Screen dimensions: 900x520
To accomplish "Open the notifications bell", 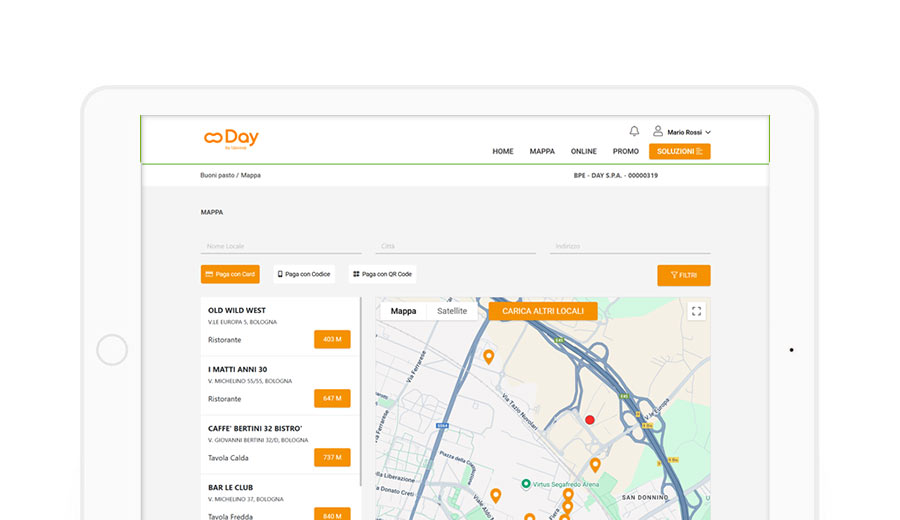I will (x=634, y=131).
